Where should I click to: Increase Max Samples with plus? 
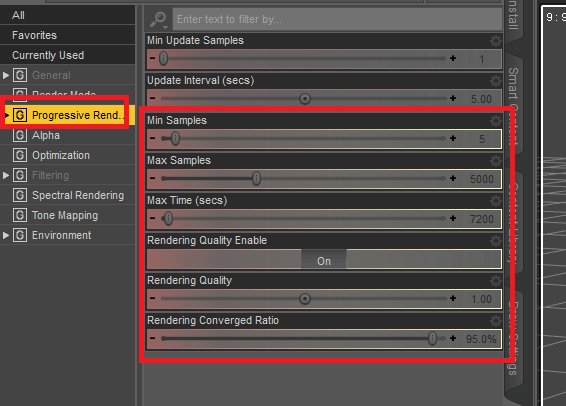click(x=453, y=178)
